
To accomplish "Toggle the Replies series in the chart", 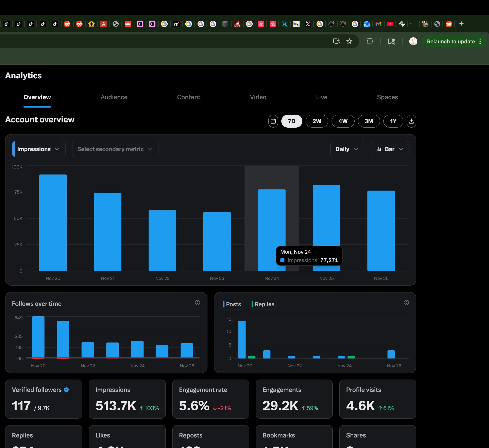I will [263, 304].
